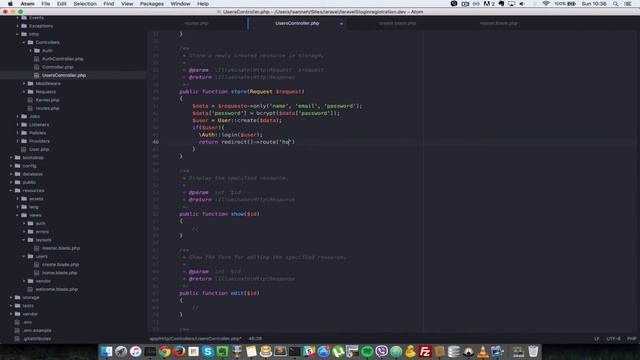Launch FileZilla from the dock
The width and height of the screenshot is (640, 360).
click(425, 351)
